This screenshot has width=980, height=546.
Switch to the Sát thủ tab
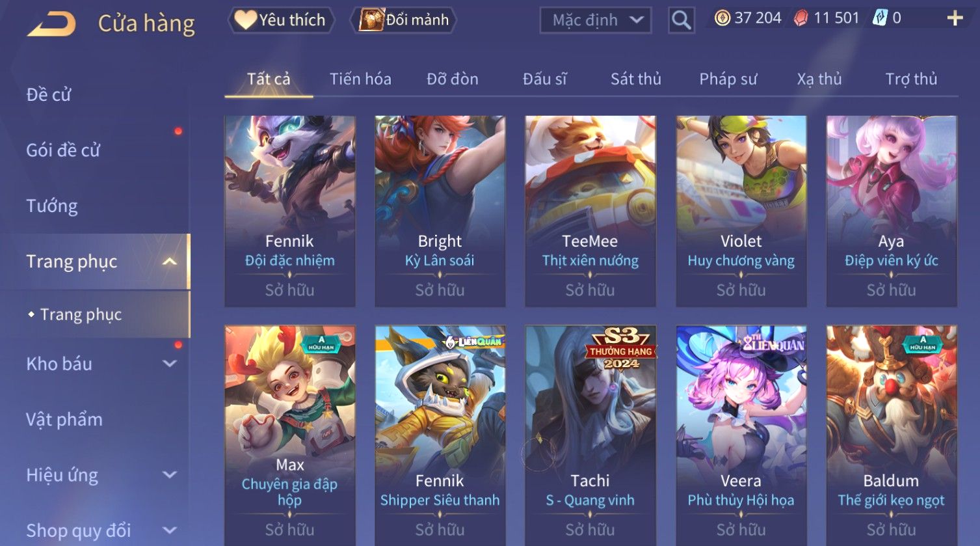[x=635, y=79]
